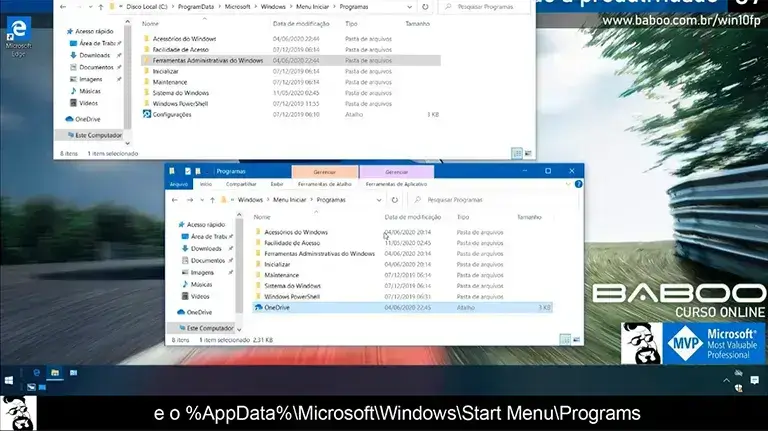Image resolution: width=768 pixels, height=431 pixels.
Task: Open Microsoft Edge desktop shortcut
Action: (19, 37)
